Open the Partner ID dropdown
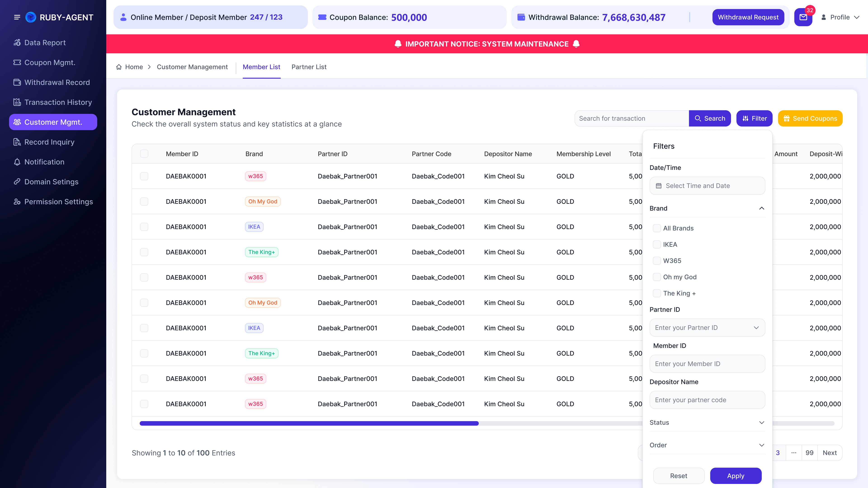Viewport: 868px width, 488px height. [x=707, y=327]
